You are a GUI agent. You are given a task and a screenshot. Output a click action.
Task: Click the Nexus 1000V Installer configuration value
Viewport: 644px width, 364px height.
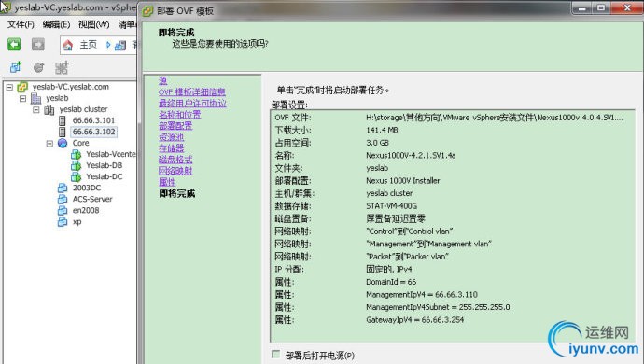pyautogui.click(x=403, y=181)
